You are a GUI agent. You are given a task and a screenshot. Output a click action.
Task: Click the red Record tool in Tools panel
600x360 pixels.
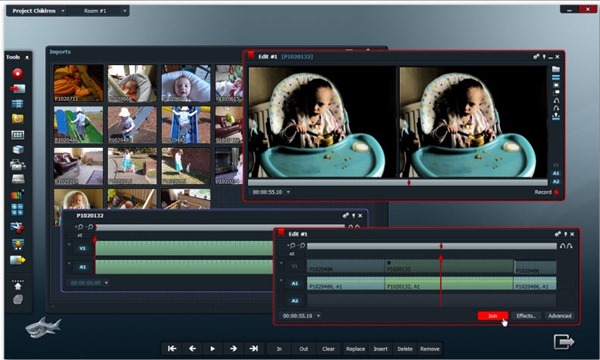[x=17, y=73]
